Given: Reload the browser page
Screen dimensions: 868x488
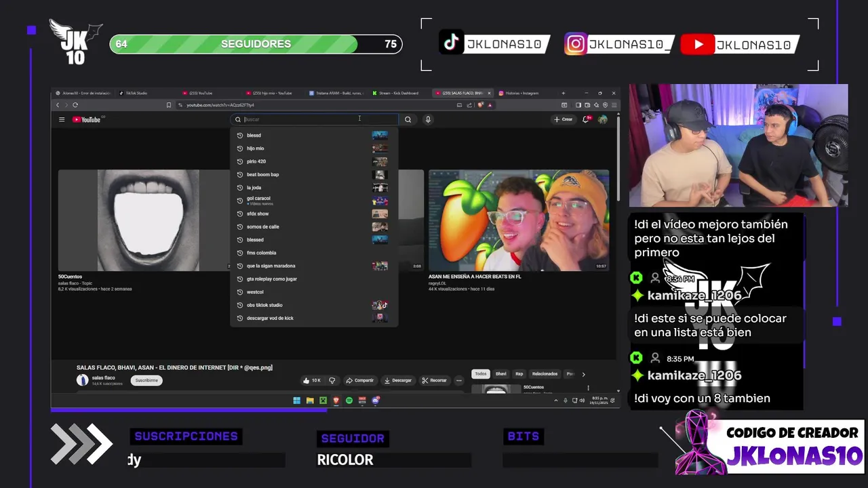Looking at the screenshot, I should (75, 105).
